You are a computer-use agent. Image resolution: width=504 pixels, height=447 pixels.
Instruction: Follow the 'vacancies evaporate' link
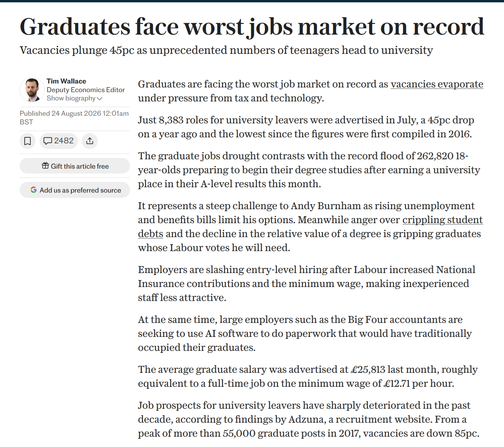tap(437, 84)
